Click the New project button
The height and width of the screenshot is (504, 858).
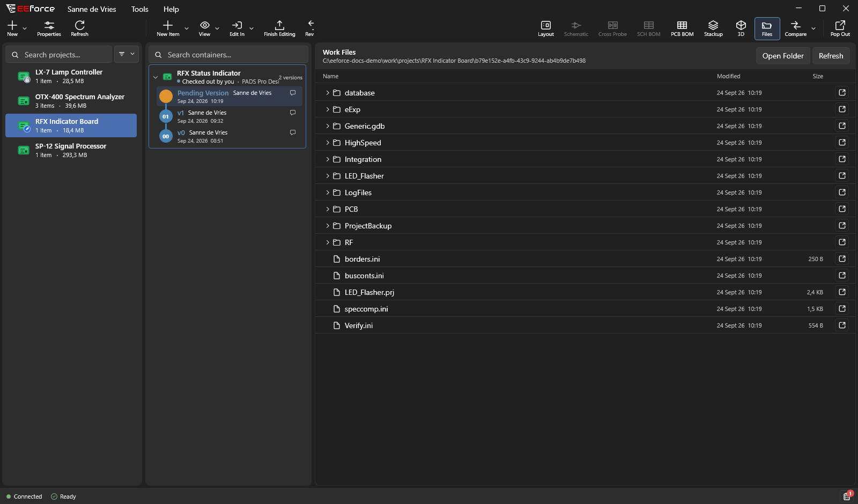(x=12, y=28)
